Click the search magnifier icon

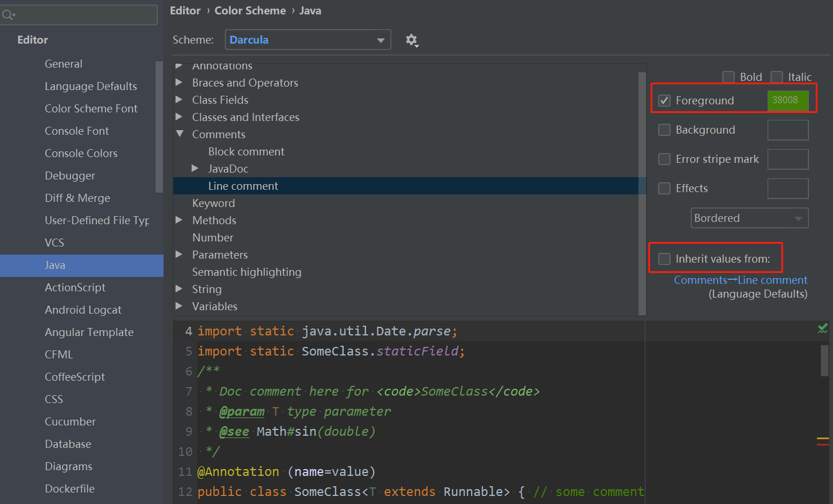[8, 15]
